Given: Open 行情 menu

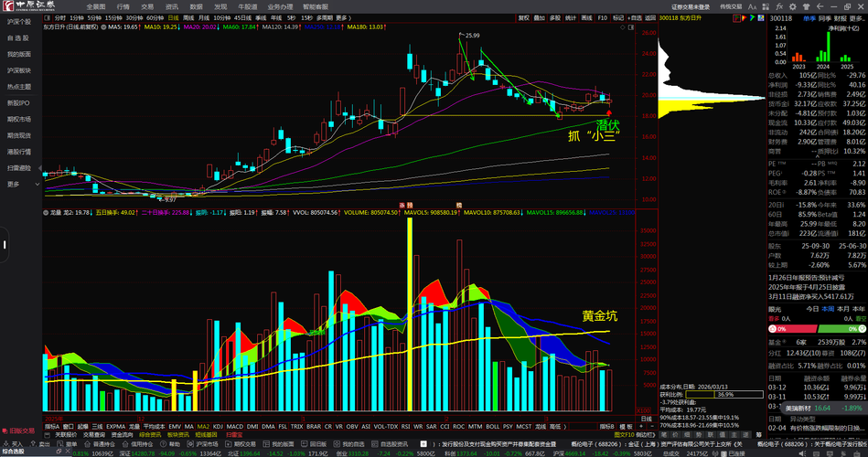Looking at the screenshot, I should point(123,6).
